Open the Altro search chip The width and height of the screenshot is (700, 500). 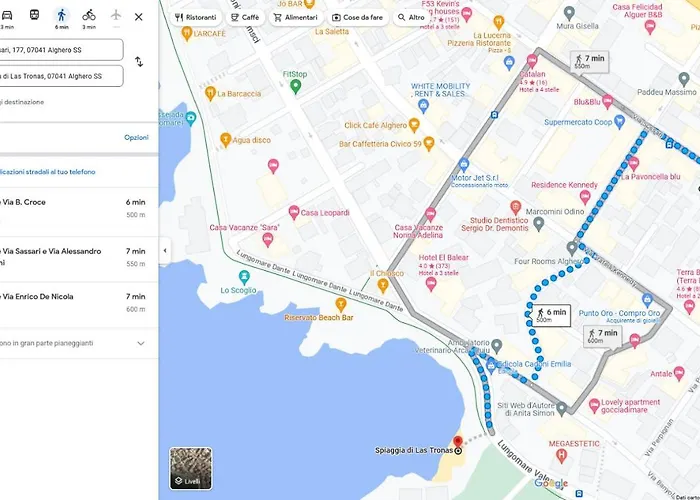(x=411, y=17)
